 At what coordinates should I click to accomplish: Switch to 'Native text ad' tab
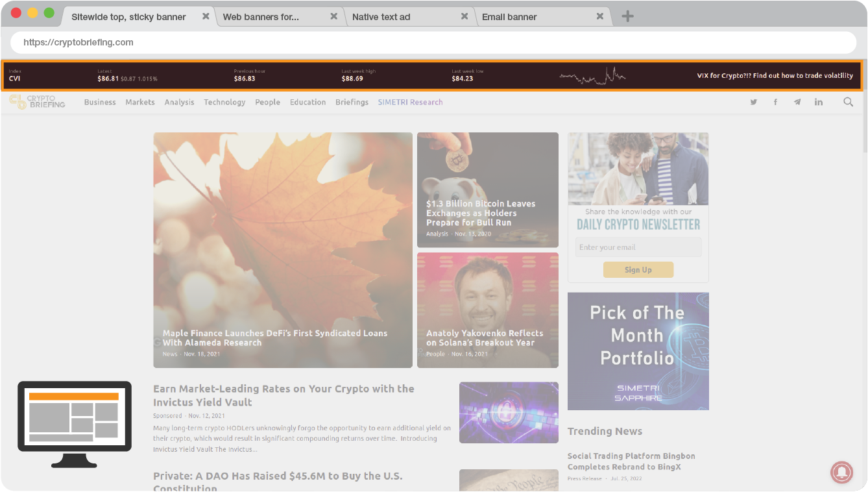409,17
